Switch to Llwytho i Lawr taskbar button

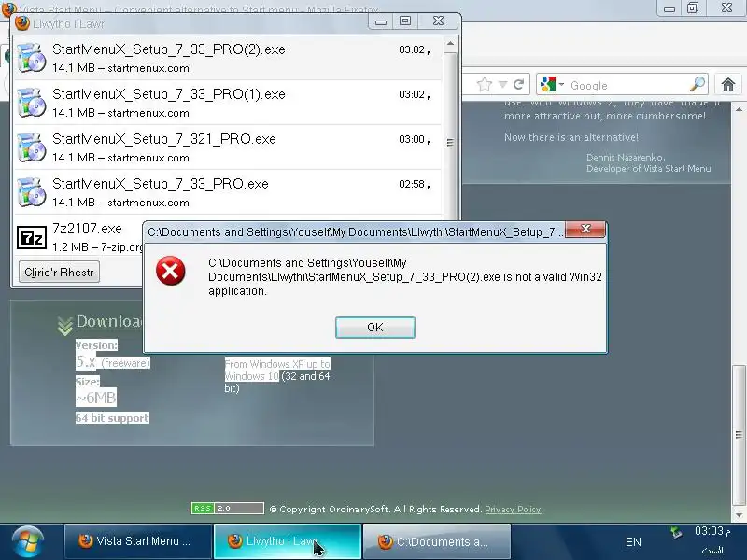(x=288, y=541)
